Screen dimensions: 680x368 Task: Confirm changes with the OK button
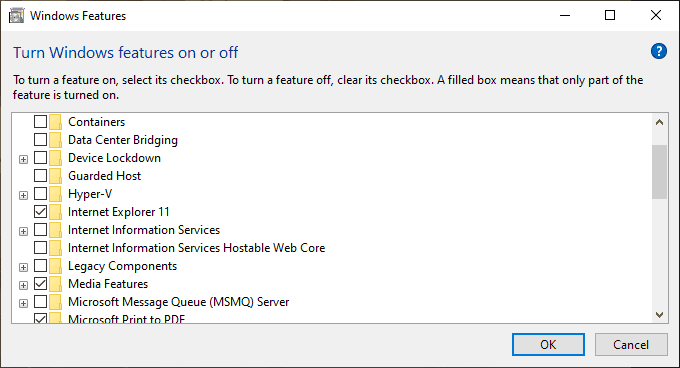548,345
